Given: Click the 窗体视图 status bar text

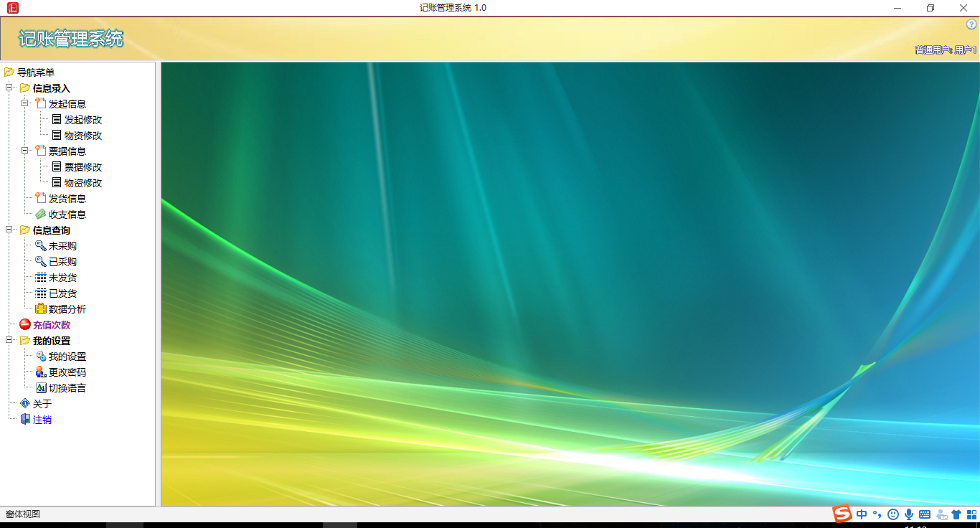Looking at the screenshot, I should 23,514.
